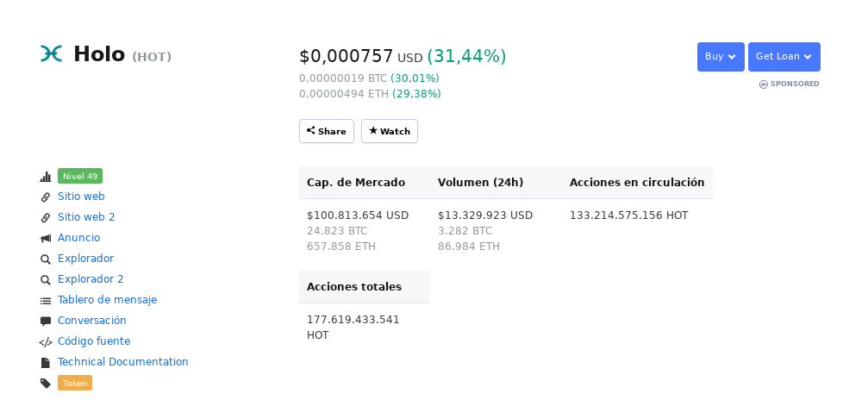Click the link icon next to Sitio web
The image size is (868, 406).
[x=46, y=197]
